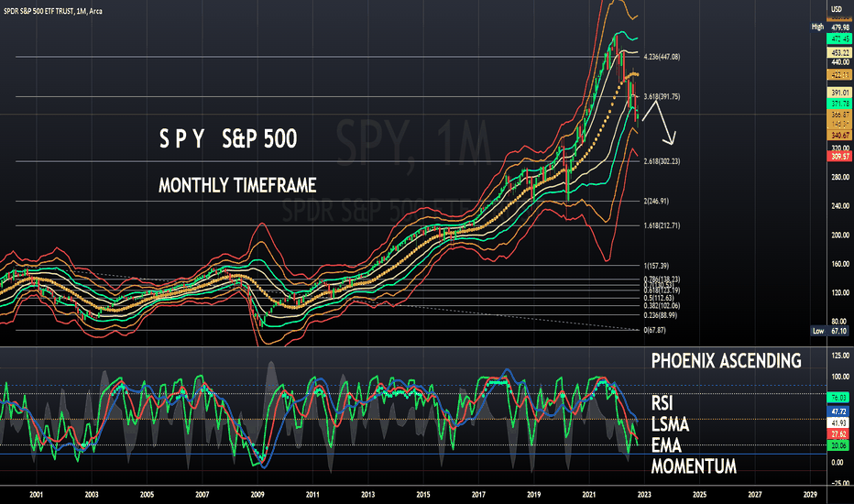
Task: Click the 160.00 price scale value
Action: pyautogui.click(x=840, y=264)
